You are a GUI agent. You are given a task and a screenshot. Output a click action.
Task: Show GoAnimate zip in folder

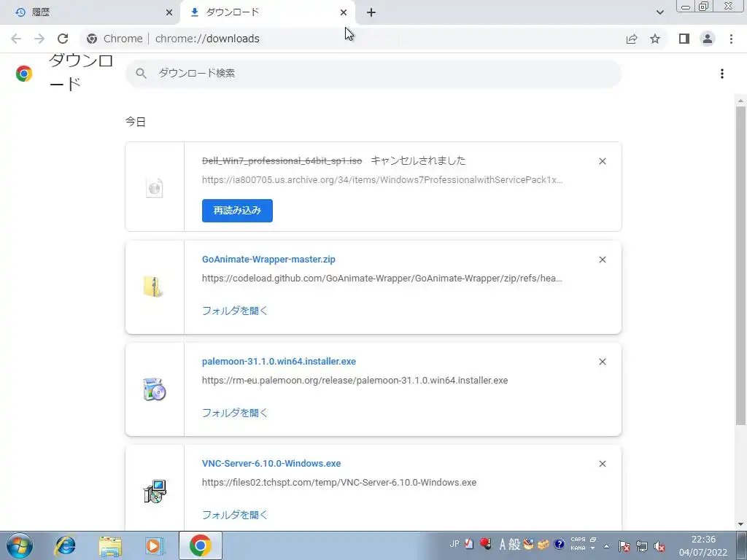[x=234, y=311]
